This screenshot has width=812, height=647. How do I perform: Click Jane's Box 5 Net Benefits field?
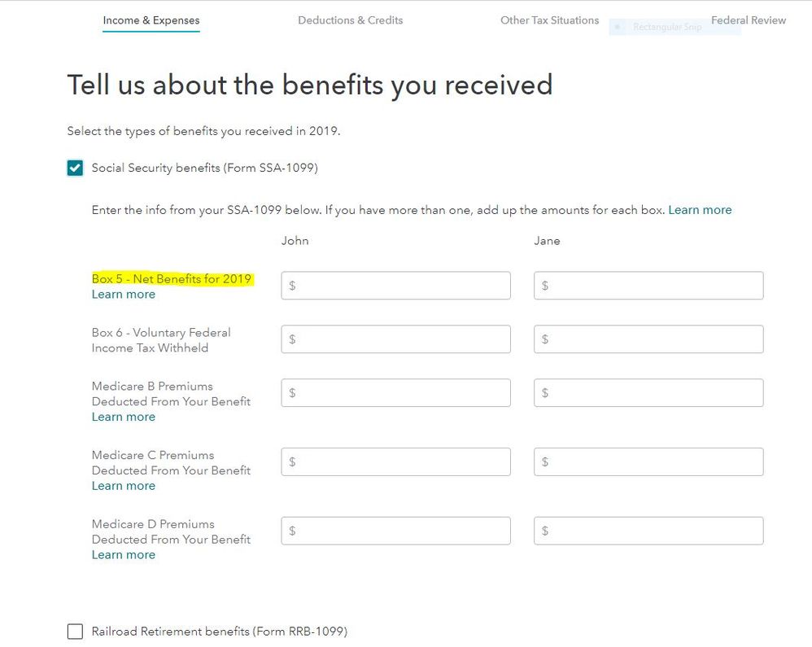click(648, 286)
